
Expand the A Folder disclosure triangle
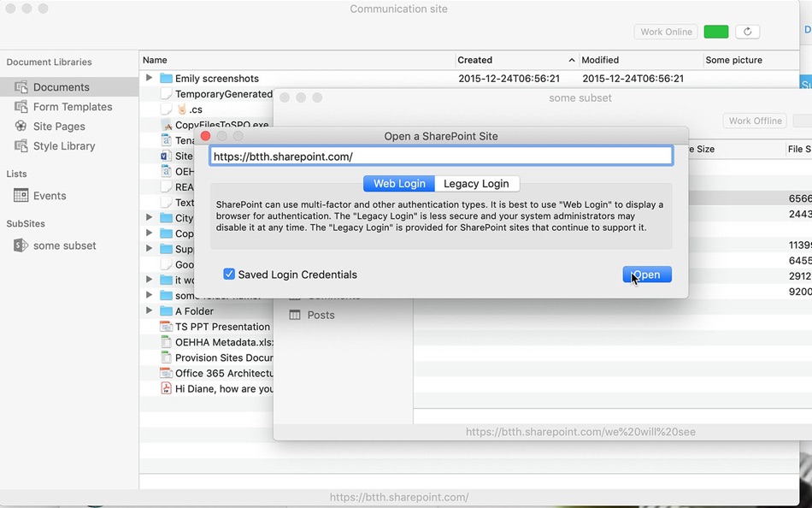tap(149, 310)
